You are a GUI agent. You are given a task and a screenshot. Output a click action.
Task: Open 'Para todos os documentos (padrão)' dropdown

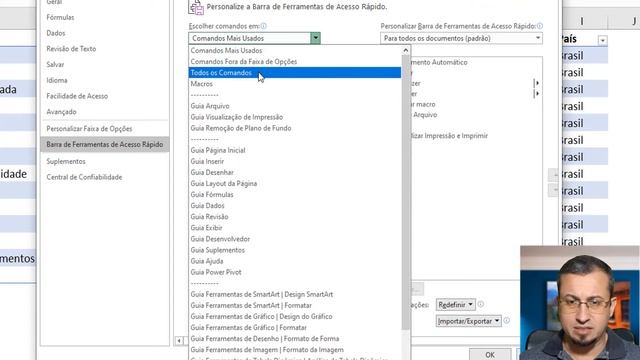pyautogui.click(x=461, y=38)
